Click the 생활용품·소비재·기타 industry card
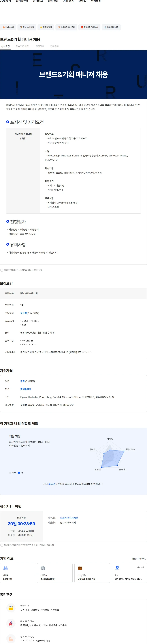This screenshot has width=147, height=644. 92,573
